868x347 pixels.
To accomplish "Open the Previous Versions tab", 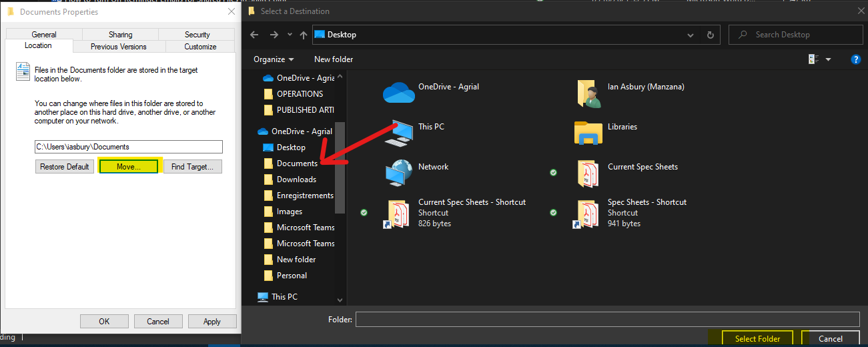I will click(119, 47).
